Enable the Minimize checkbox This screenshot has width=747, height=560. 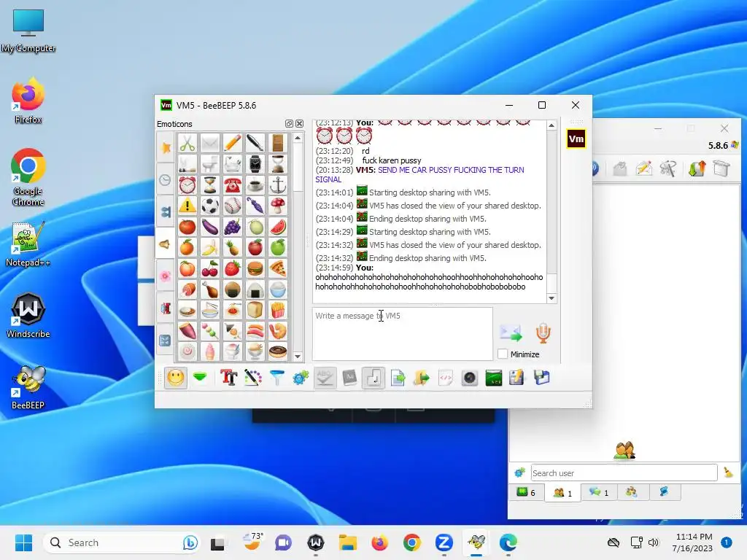coord(503,354)
